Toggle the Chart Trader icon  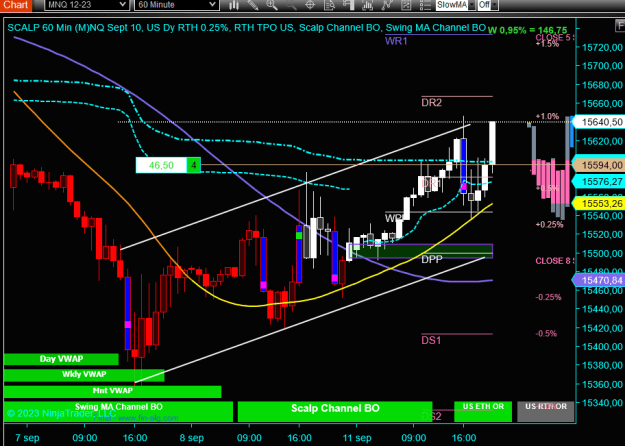coord(348,5)
